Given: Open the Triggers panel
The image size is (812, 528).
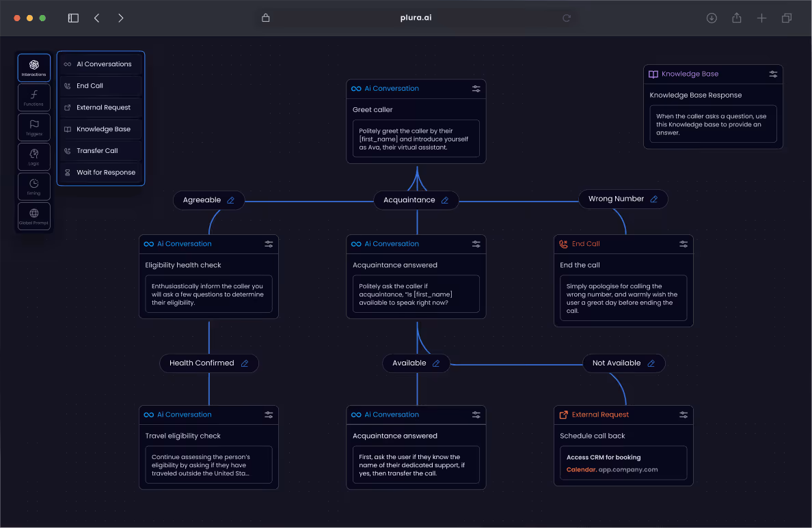Looking at the screenshot, I should tap(33, 126).
